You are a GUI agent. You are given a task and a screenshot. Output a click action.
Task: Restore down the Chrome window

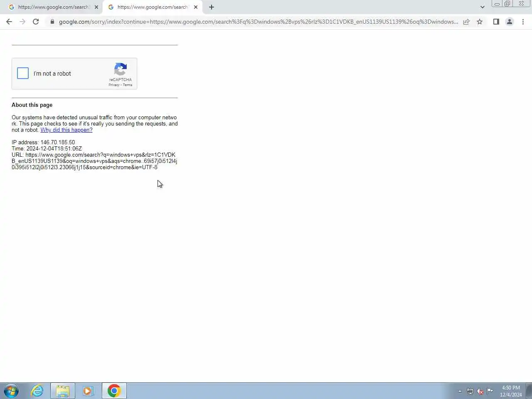[507, 4]
